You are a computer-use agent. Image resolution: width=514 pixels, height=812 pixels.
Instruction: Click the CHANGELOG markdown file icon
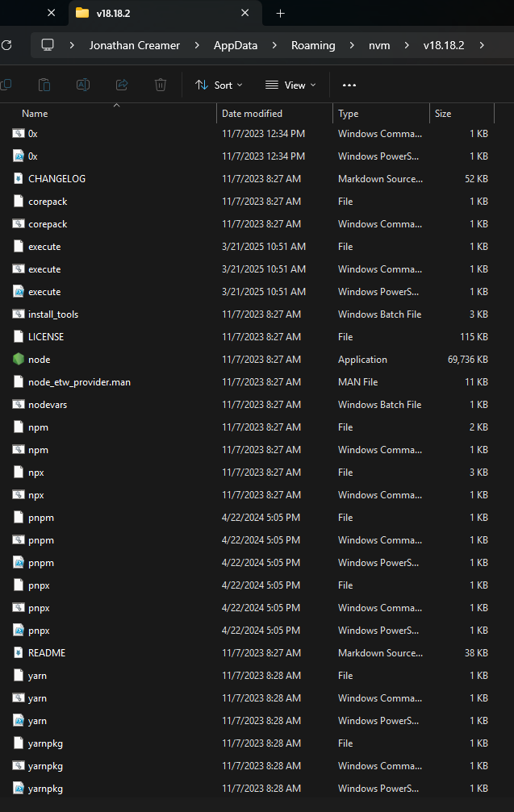click(19, 179)
